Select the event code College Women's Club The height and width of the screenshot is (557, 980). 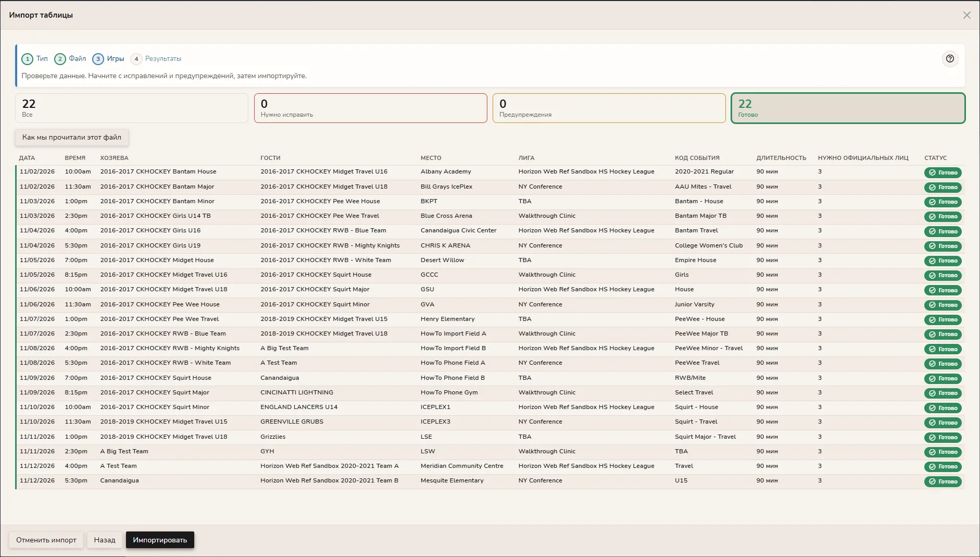point(709,245)
